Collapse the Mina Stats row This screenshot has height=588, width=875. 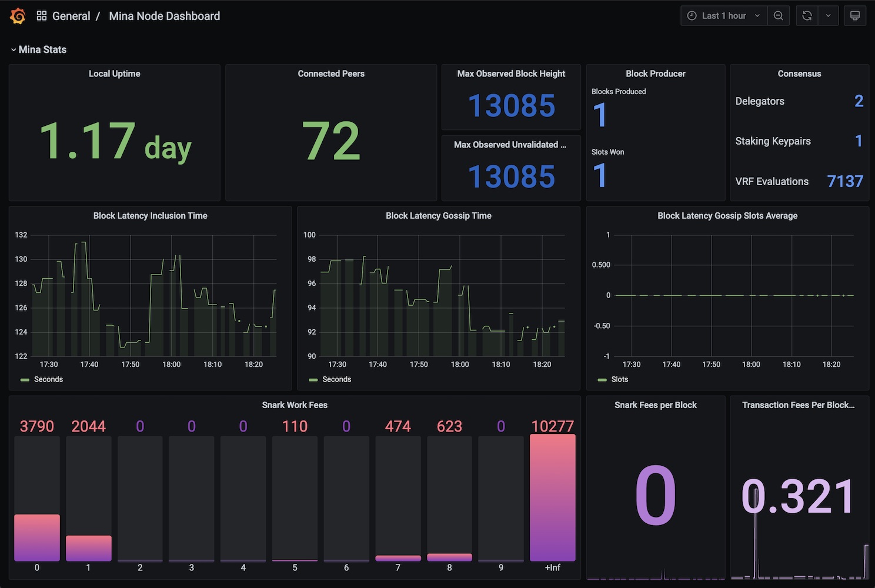coord(38,49)
